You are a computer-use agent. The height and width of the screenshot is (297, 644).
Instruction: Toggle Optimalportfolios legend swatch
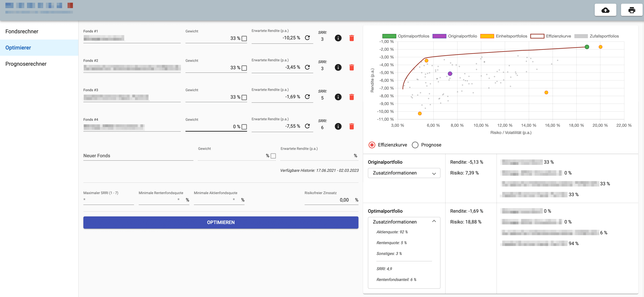coord(389,36)
